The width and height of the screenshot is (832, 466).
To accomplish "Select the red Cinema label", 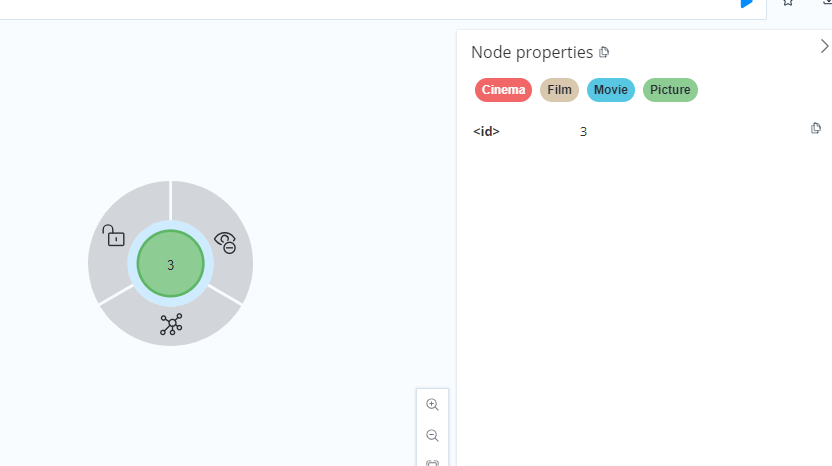I will tap(503, 90).
